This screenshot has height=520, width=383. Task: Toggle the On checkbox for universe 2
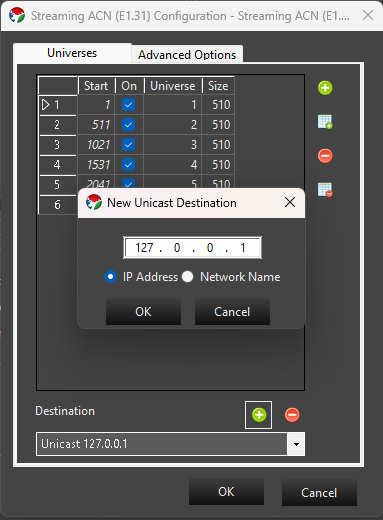(128, 125)
